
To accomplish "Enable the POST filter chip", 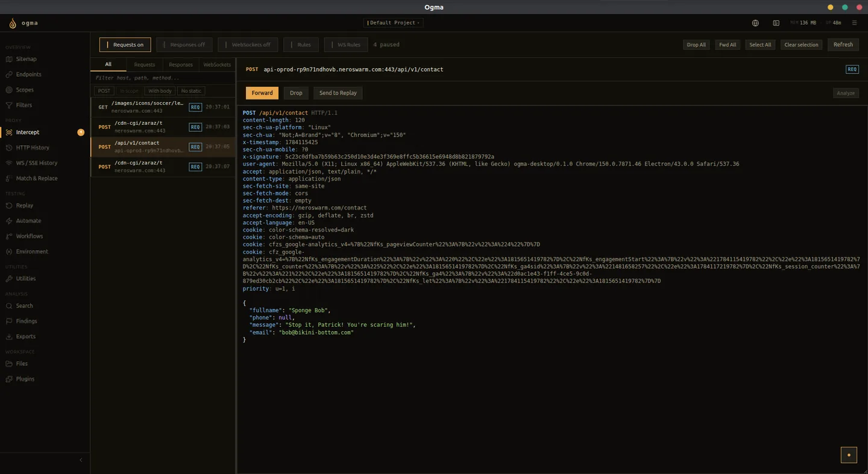I will click(104, 91).
